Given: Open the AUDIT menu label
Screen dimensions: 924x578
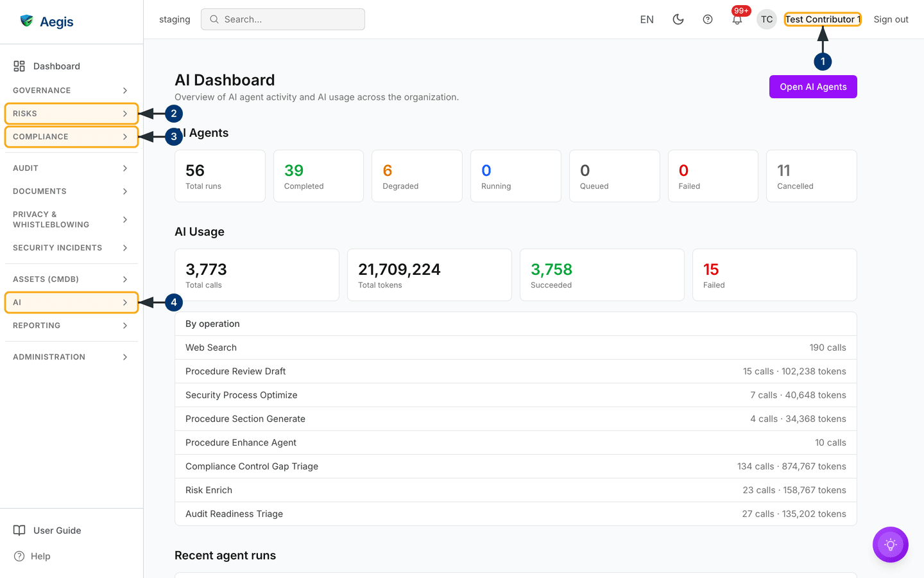Looking at the screenshot, I should (26, 168).
